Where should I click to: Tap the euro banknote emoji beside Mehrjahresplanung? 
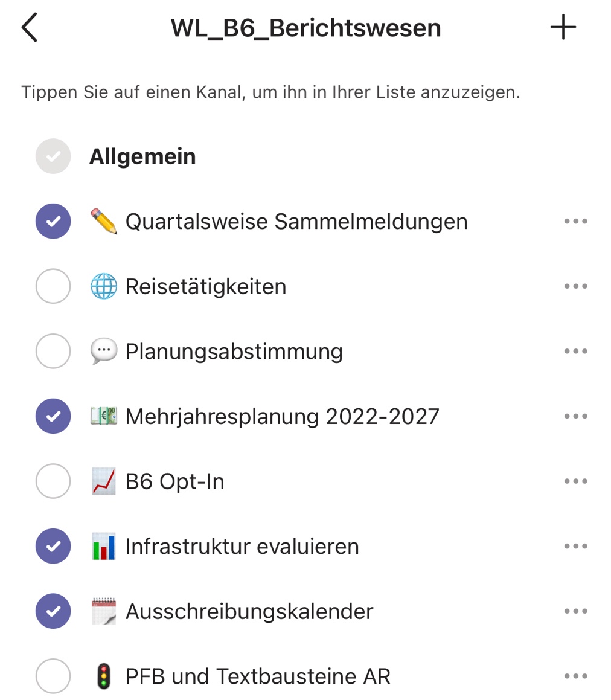pos(103,416)
